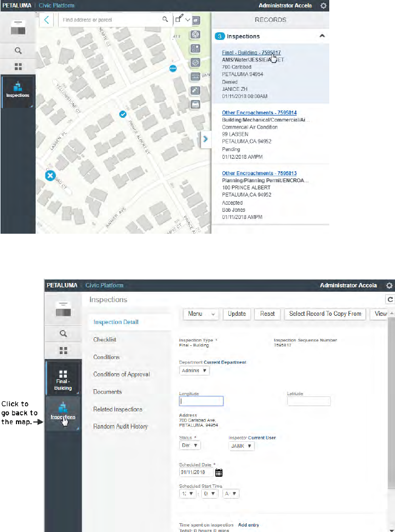This screenshot has height=532, width=395.
Task: Click the grid apps icon in the top window sidebar
Action: pyautogui.click(x=18, y=67)
